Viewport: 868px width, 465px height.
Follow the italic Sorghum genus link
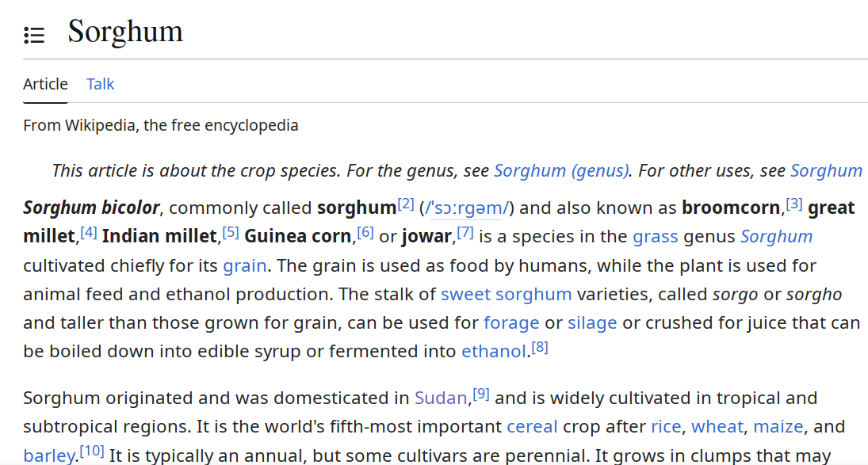776,237
